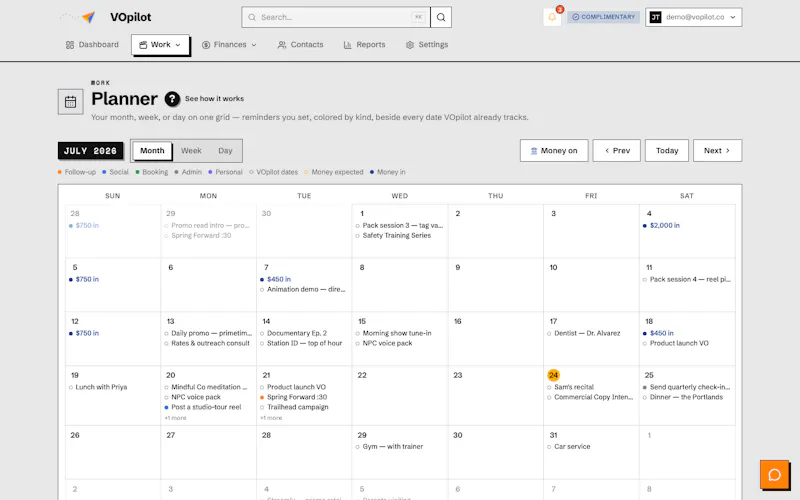The height and width of the screenshot is (500, 800).
Task: Click the VOpilot paper plane logo
Action: point(88,17)
